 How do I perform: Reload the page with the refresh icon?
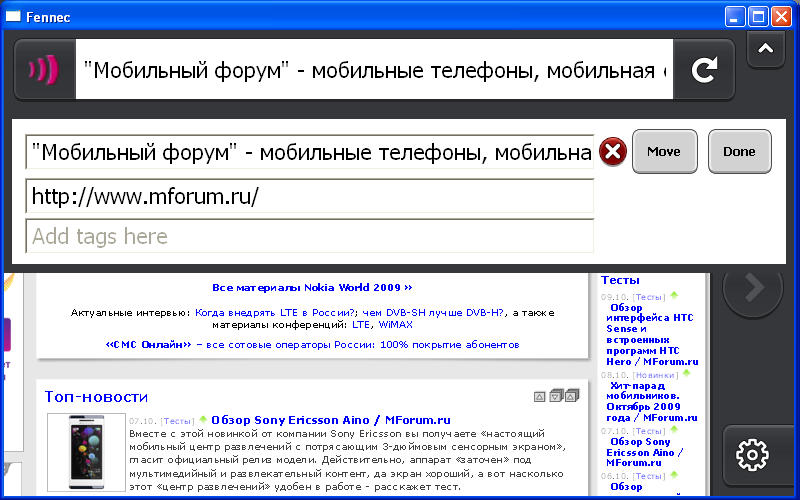[705, 70]
